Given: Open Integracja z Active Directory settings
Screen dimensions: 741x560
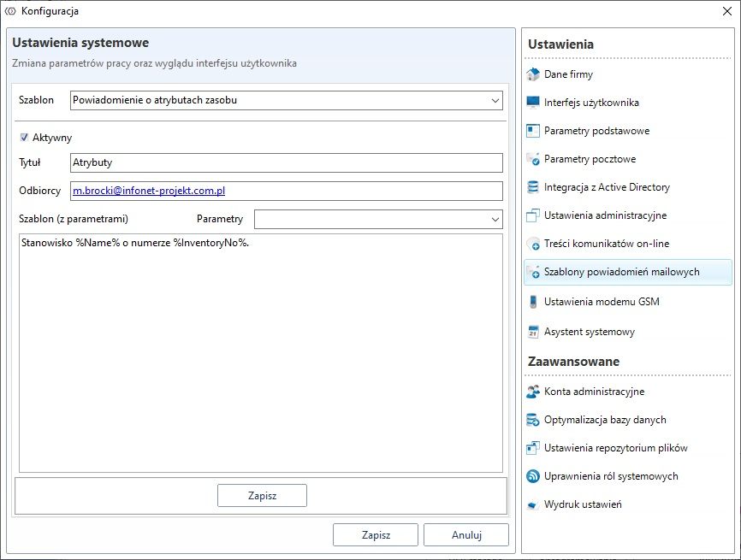Looking at the screenshot, I should (x=607, y=187).
